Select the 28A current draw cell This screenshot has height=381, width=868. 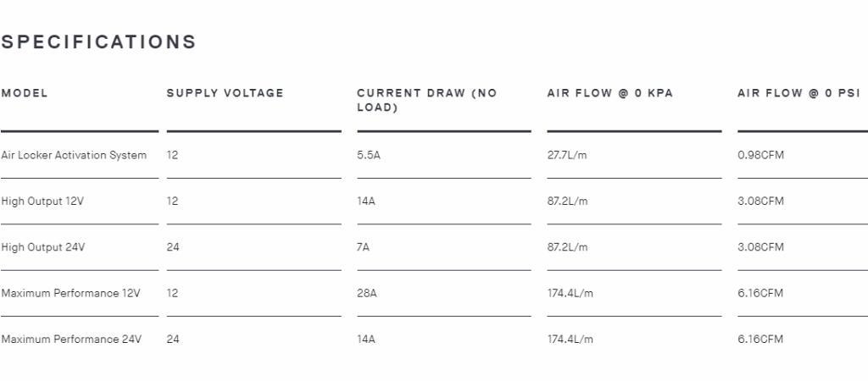click(367, 293)
